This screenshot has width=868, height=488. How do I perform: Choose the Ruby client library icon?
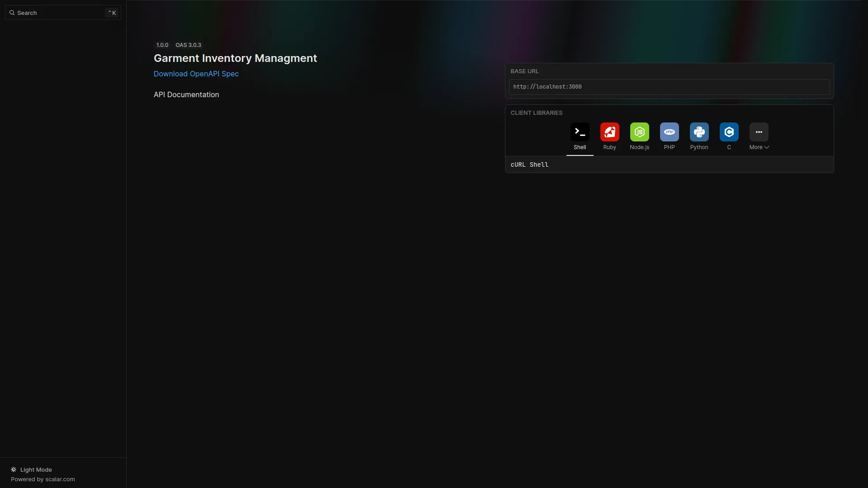[x=609, y=132]
